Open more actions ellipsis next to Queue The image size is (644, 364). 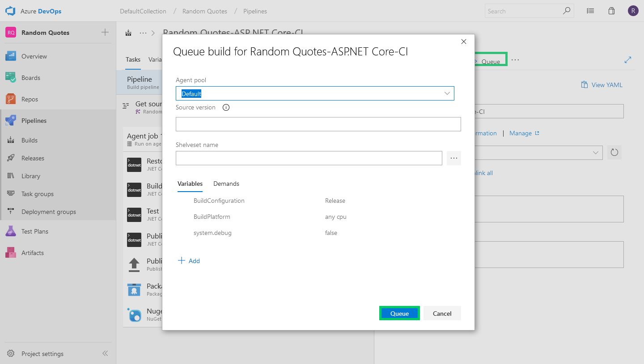coord(515,60)
